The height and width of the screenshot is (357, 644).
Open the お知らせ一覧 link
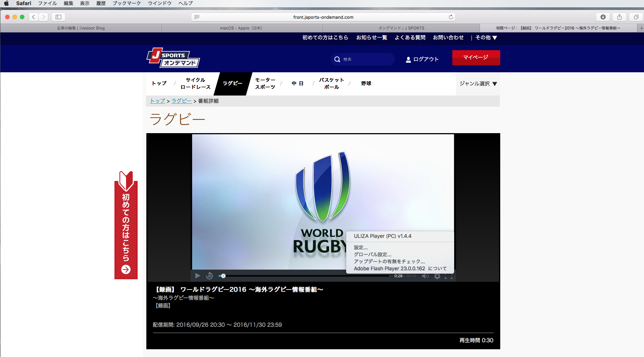pos(372,38)
